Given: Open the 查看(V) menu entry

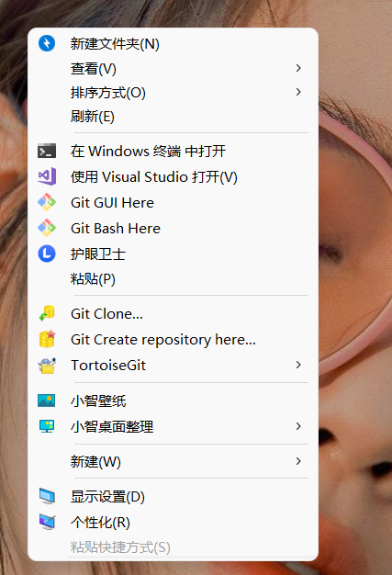Looking at the screenshot, I should coord(173,68).
